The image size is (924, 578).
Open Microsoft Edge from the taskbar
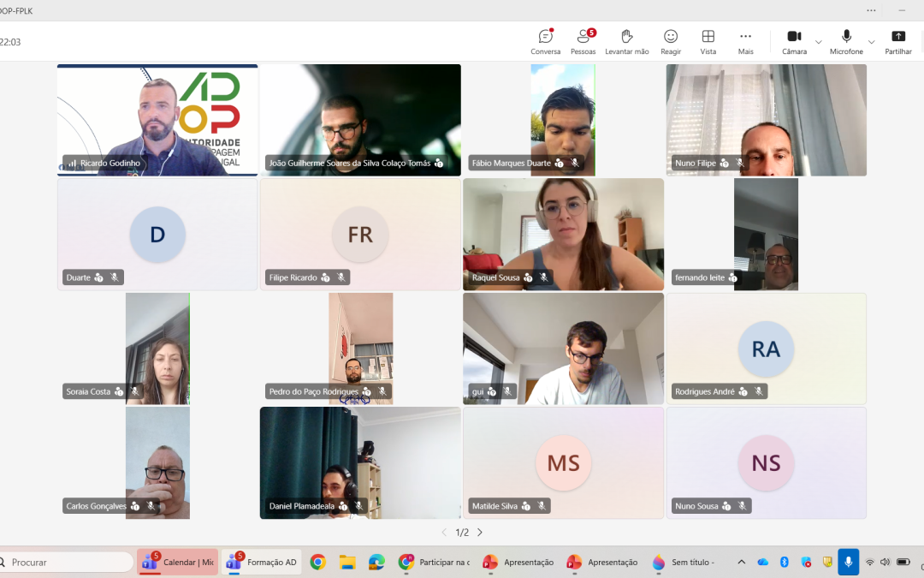coord(377,562)
